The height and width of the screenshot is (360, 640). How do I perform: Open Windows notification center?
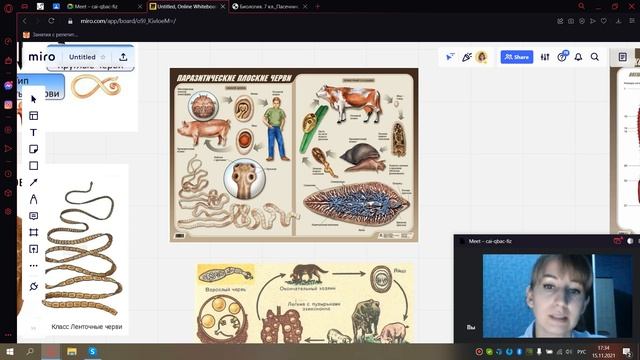(627, 351)
